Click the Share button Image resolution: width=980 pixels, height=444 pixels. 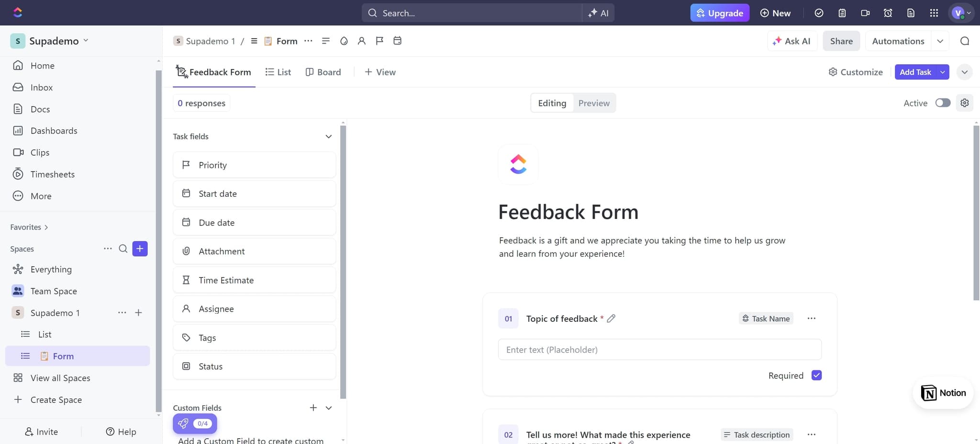[x=841, y=41]
